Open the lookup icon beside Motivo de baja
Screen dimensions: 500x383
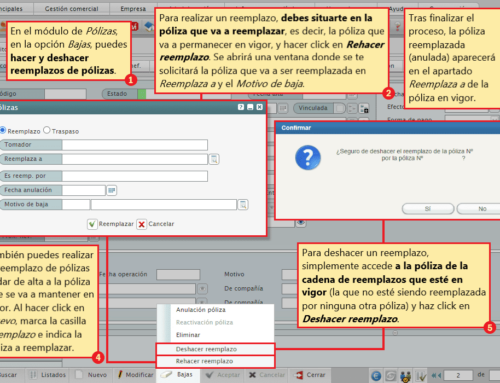point(243,205)
